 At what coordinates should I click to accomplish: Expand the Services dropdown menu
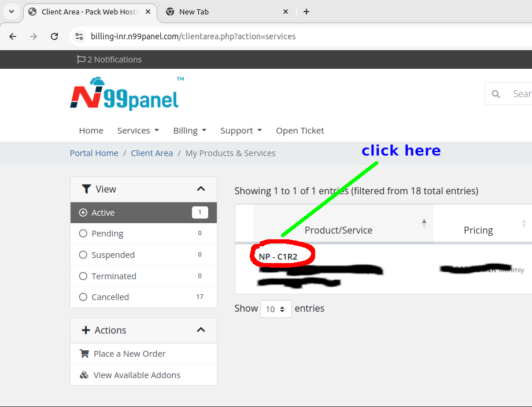pos(138,131)
